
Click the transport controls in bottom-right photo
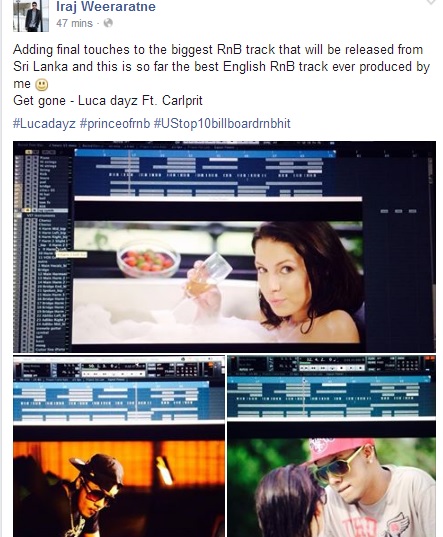pos(331,368)
